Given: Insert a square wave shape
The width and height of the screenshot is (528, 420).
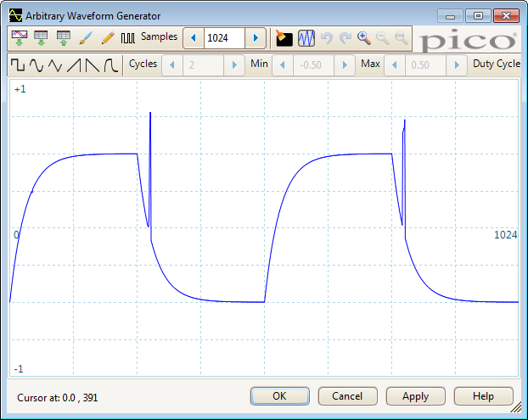Looking at the screenshot, I should pyautogui.click(x=18, y=64).
